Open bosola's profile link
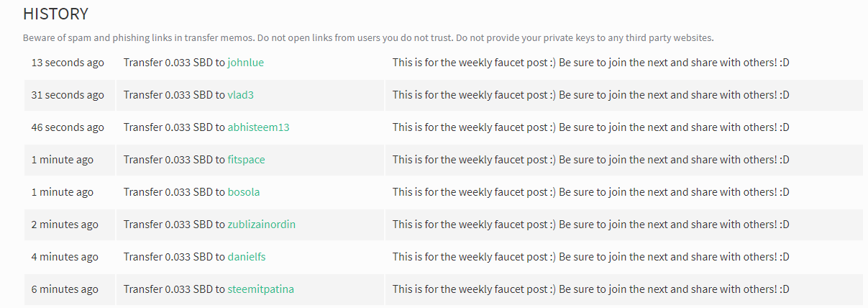868x308 pixels. [x=244, y=192]
